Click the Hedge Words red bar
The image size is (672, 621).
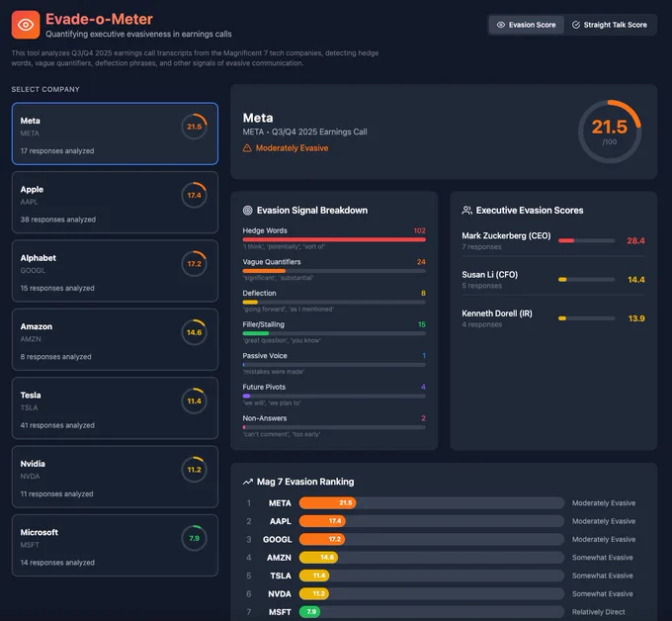tap(334, 239)
